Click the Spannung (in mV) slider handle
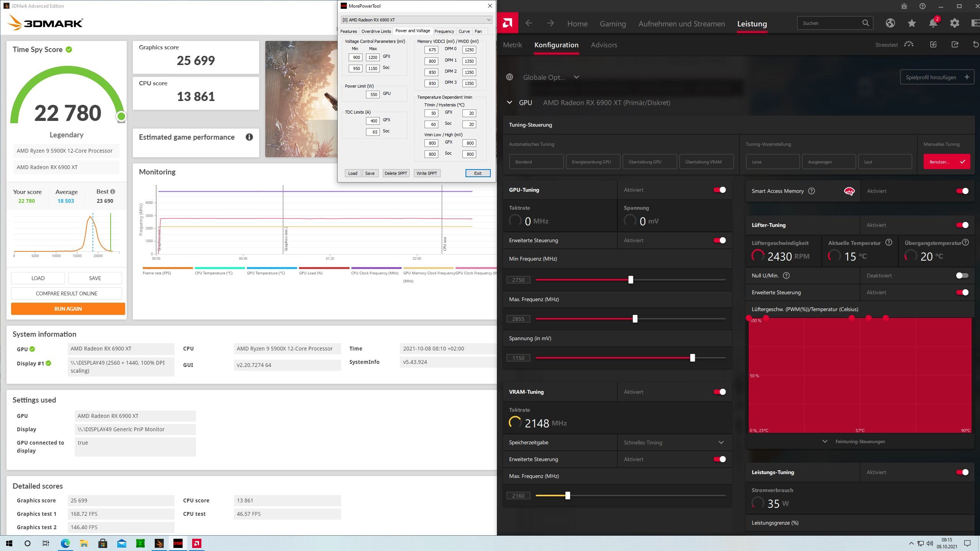980x551 pixels. coord(692,358)
